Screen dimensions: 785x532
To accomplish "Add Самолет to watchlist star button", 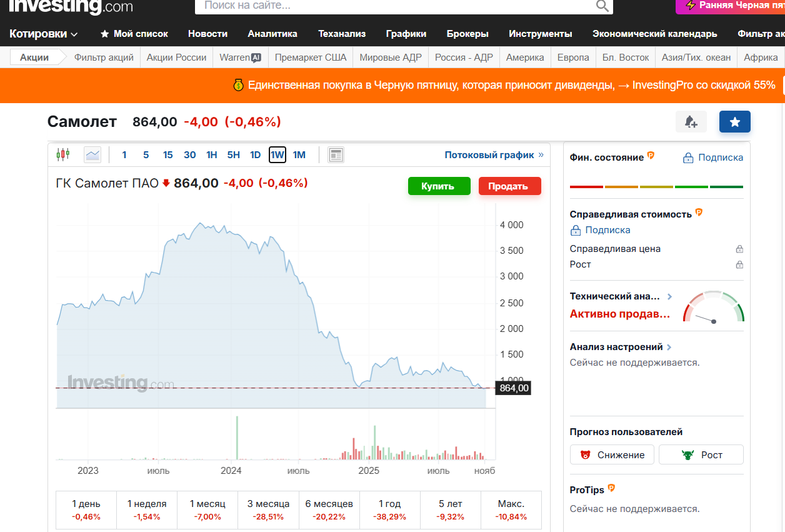I will point(735,122).
